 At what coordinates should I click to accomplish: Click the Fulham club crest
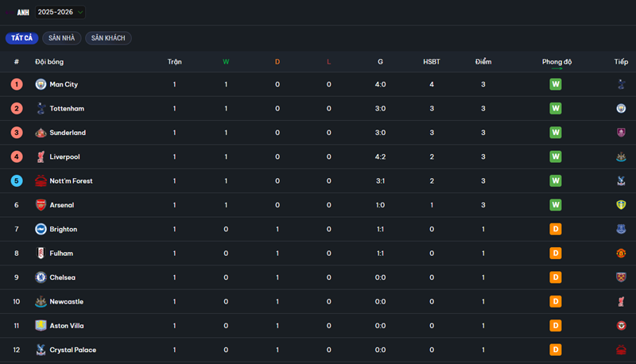41,254
